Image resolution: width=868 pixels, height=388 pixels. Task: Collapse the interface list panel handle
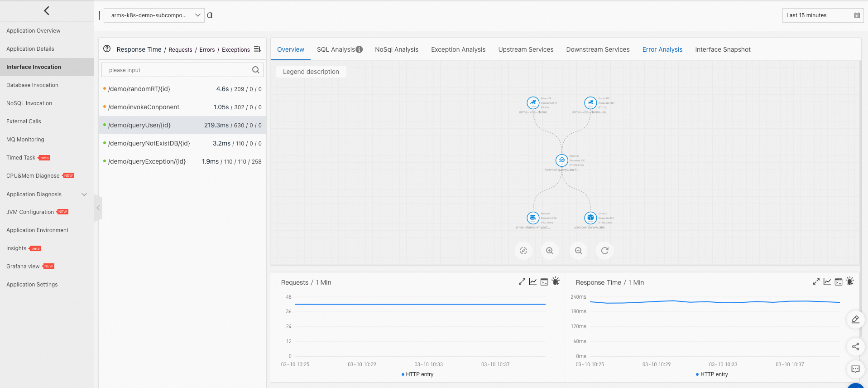98,208
